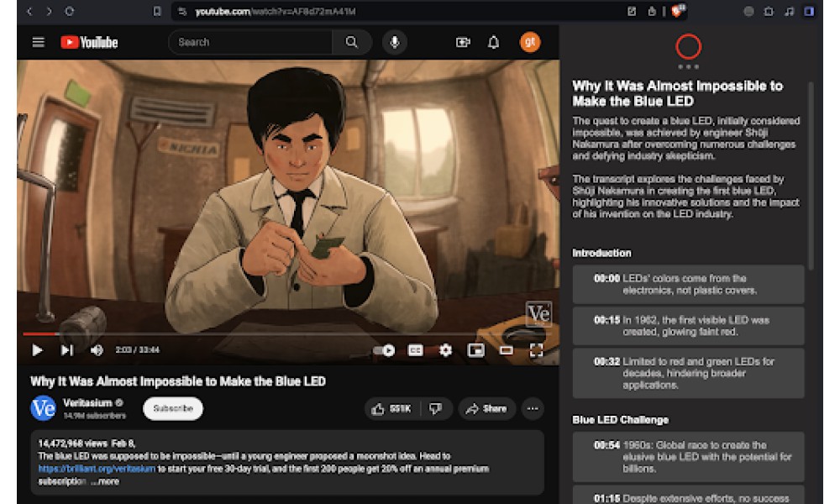Click the '14,472,968 views' text
The width and height of the screenshot is (840, 504).
(x=72, y=444)
